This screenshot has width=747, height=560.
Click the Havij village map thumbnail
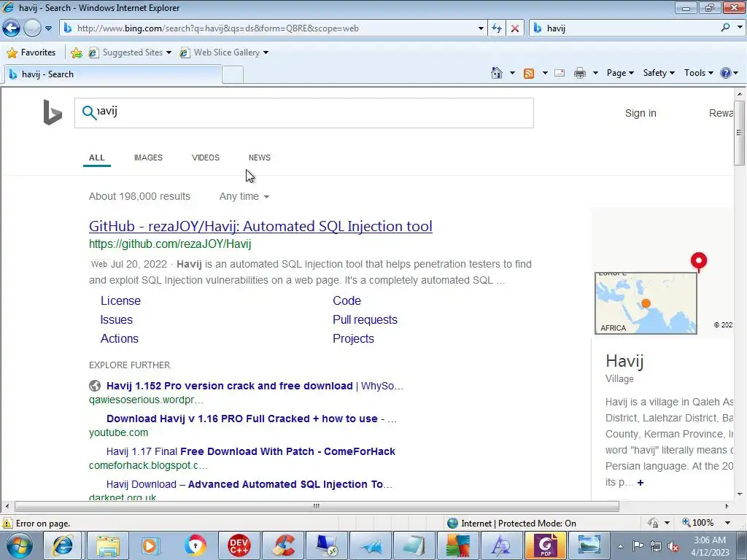pos(646,303)
